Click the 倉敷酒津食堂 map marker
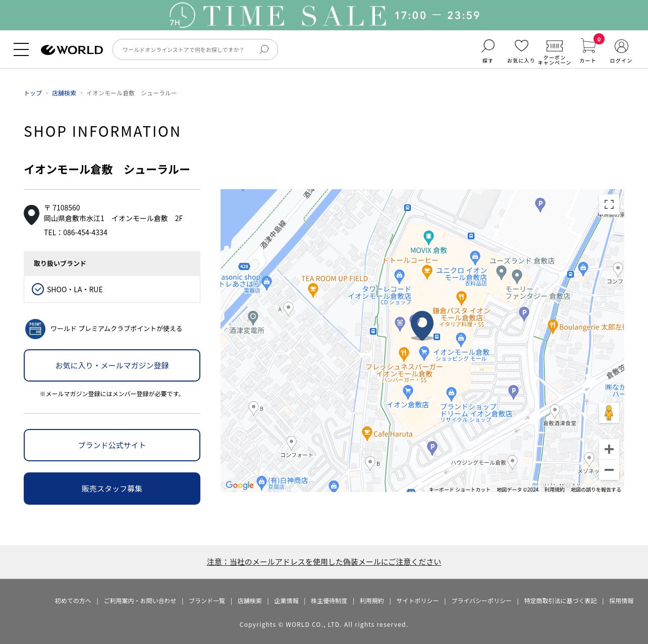 point(555,411)
